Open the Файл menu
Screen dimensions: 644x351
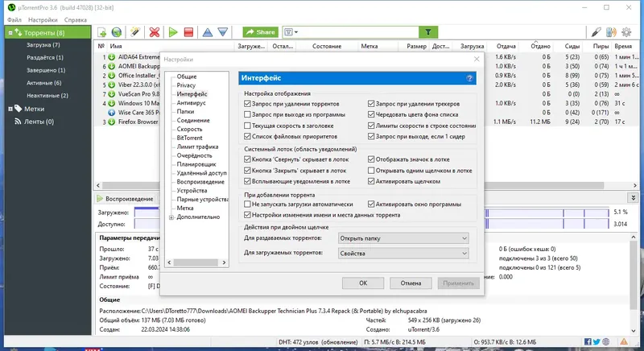[14, 19]
